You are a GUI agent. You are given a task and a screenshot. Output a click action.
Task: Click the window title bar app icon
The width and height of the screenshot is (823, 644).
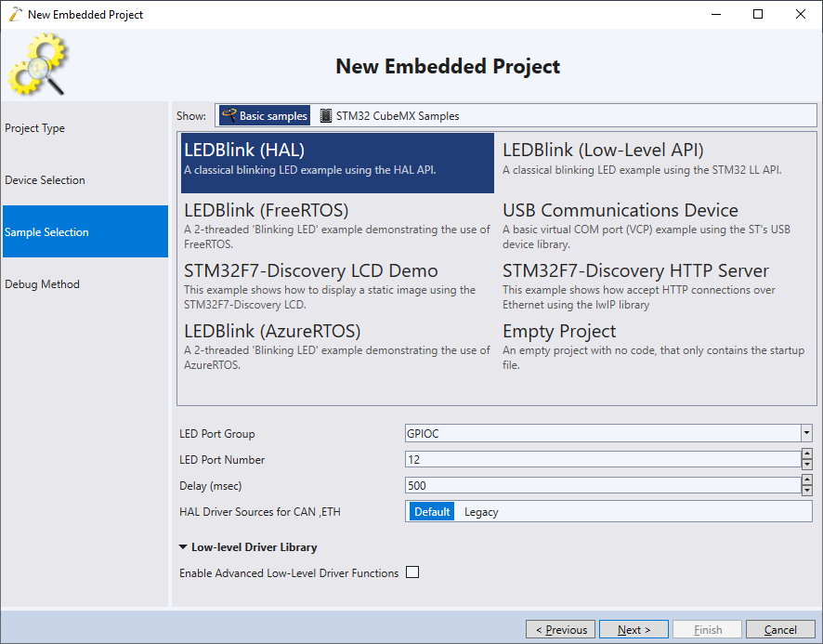pos(16,14)
